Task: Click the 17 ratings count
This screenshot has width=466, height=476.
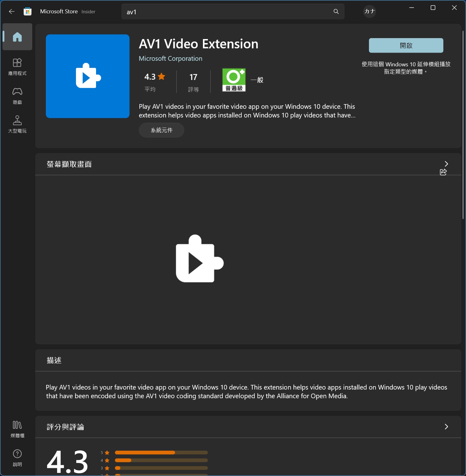Action: [x=193, y=77]
